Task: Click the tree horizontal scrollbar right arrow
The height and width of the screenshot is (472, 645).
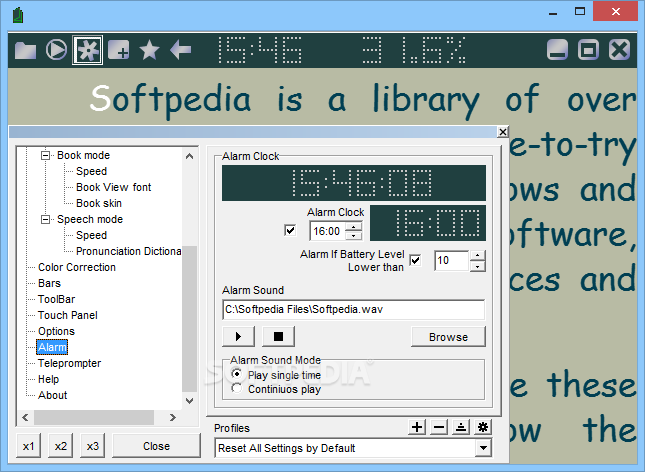Action: [173, 417]
